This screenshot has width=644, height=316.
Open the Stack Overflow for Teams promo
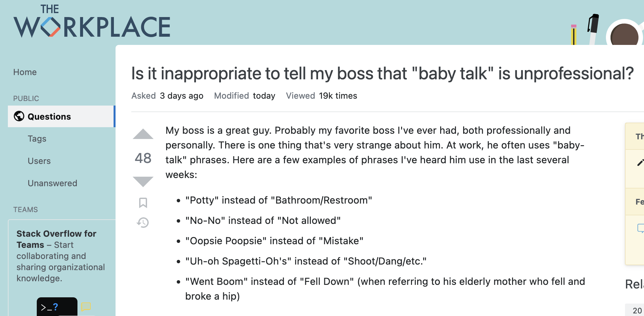tap(56, 239)
